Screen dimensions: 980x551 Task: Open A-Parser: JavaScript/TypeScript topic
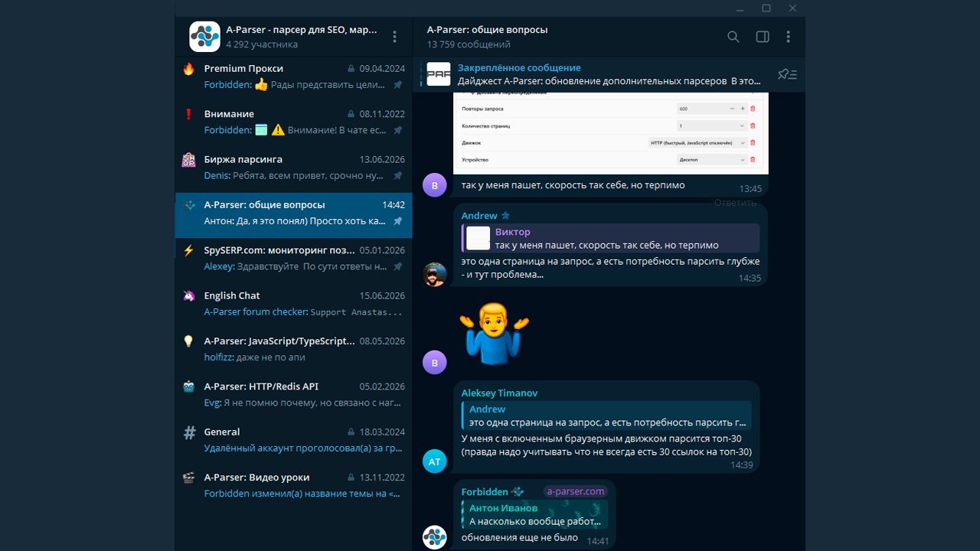pos(293,349)
